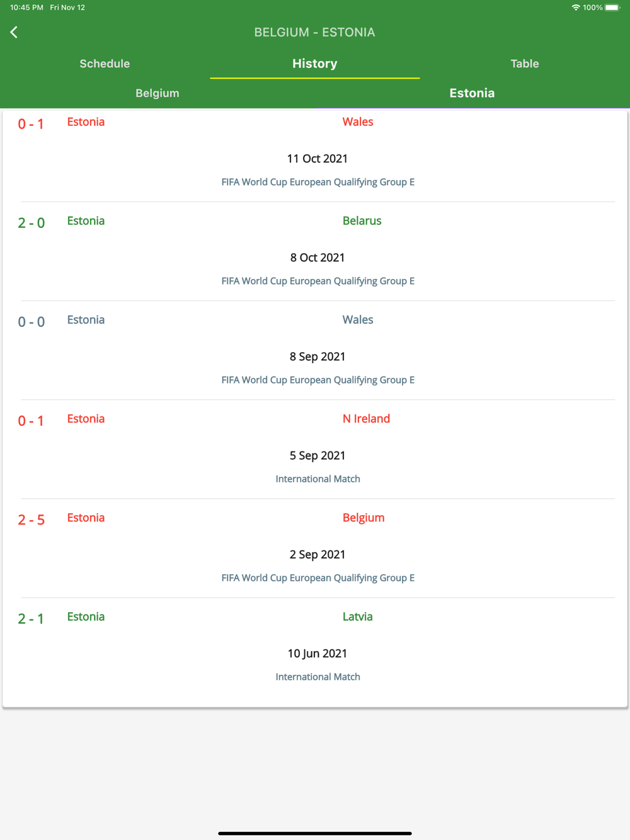Tap the home indicator bar

coord(315,833)
